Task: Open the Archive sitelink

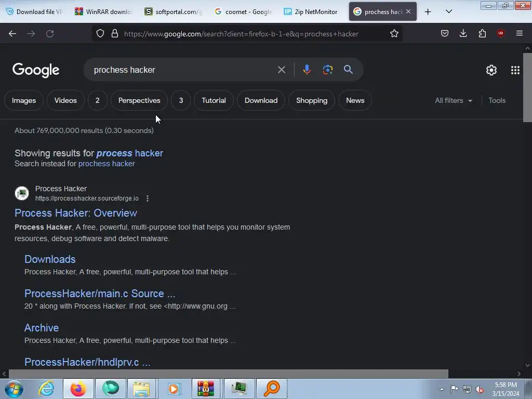Action: coord(42,328)
